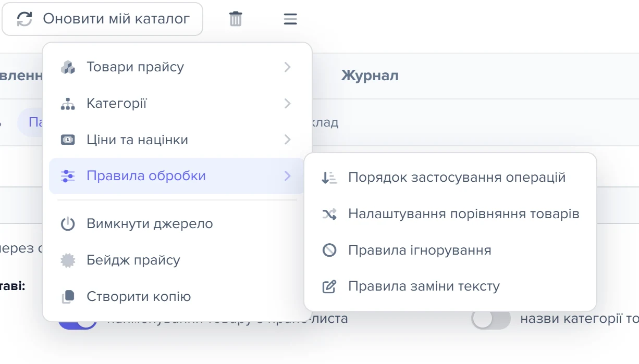The width and height of the screenshot is (639, 364).
Task: Expand the Правила обробки submenu chevron
Action: [x=287, y=176]
